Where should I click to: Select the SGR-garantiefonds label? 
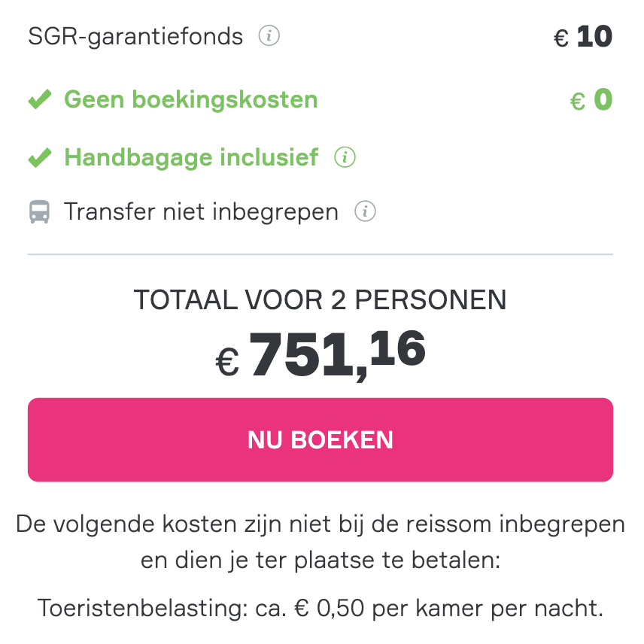click(x=135, y=36)
